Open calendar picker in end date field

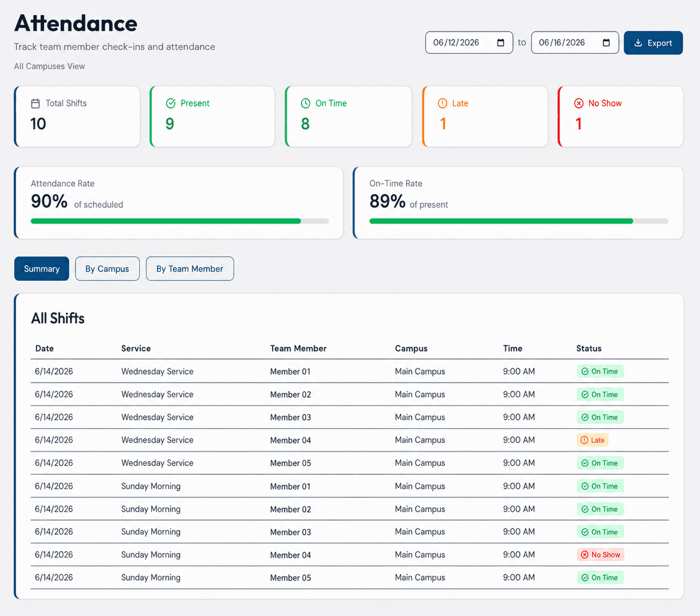pos(606,42)
